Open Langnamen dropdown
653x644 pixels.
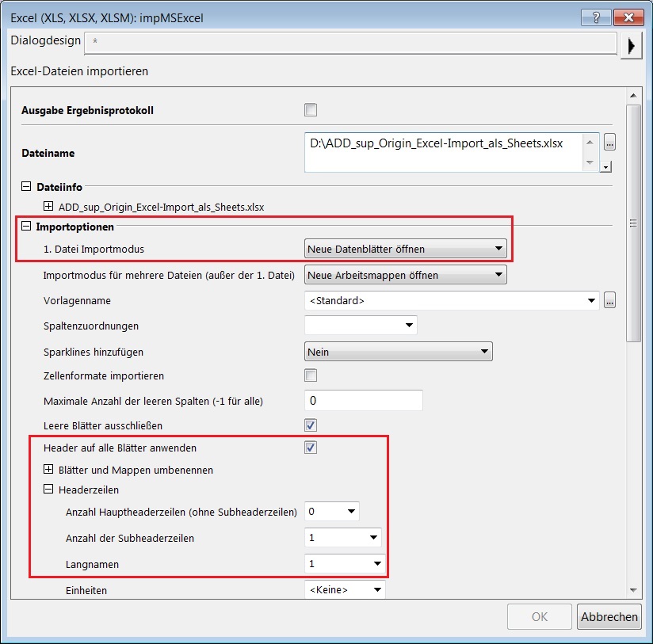pos(345,564)
